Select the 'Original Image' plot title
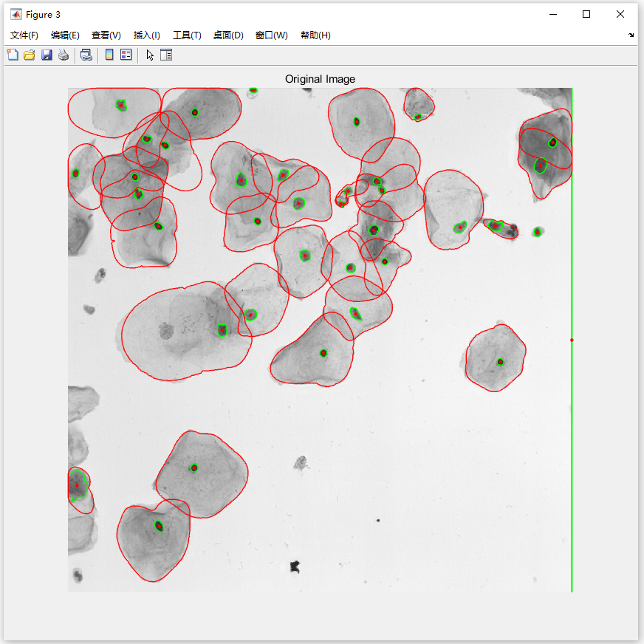Viewport: 644px width, 644px height. point(320,79)
